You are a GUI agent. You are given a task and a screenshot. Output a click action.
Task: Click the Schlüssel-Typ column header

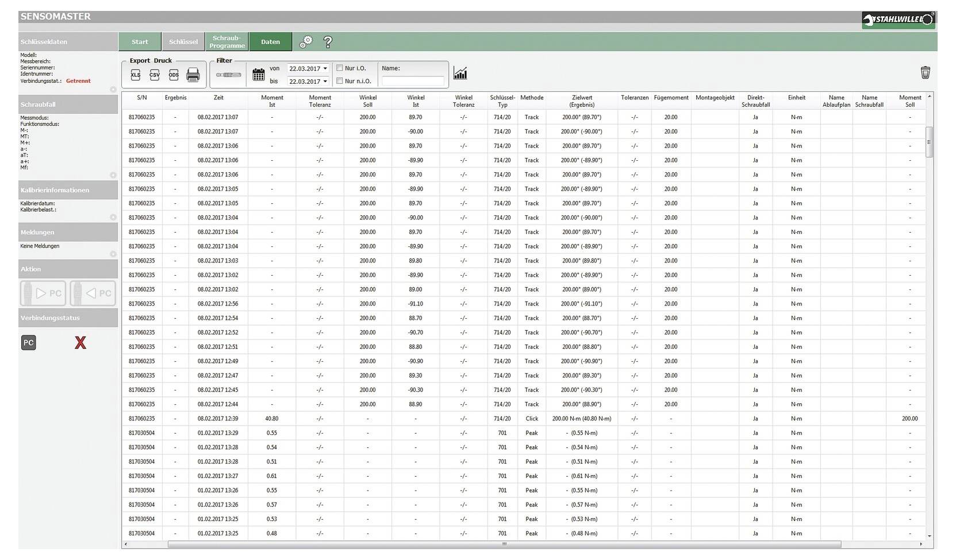[502, 101]
